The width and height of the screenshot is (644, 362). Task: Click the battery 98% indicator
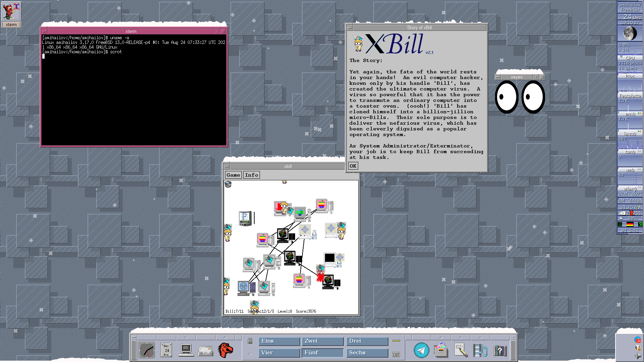click(x=630, y=218)
